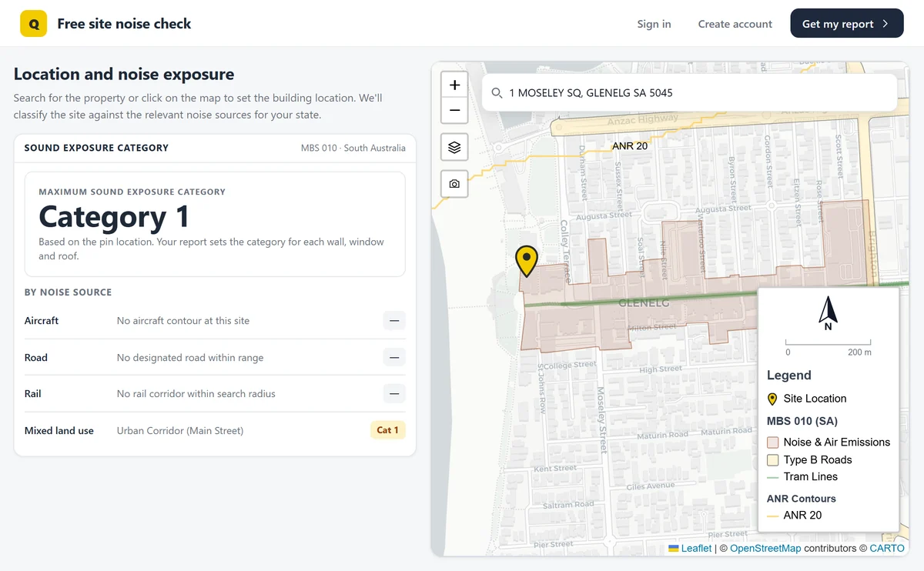Zoom in the map with plus button
Screen dimensions: 924x571
pyautogui.click(x=454, y=85)
